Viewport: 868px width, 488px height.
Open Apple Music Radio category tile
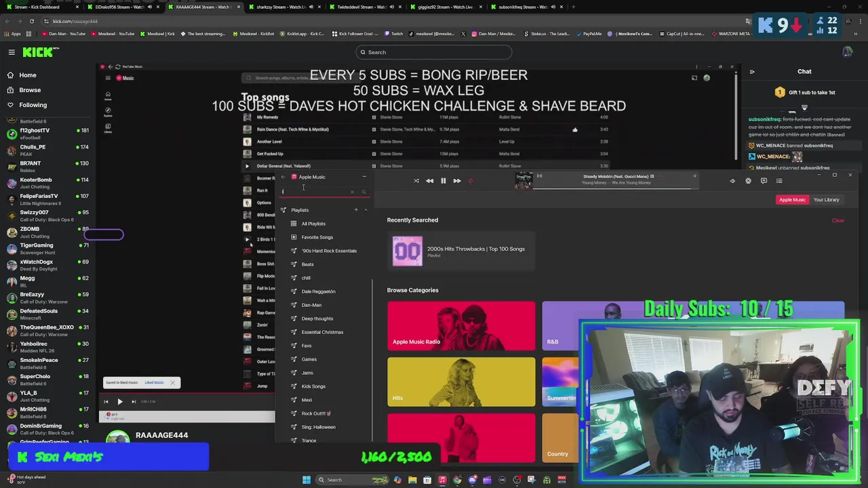coord(461,325)
